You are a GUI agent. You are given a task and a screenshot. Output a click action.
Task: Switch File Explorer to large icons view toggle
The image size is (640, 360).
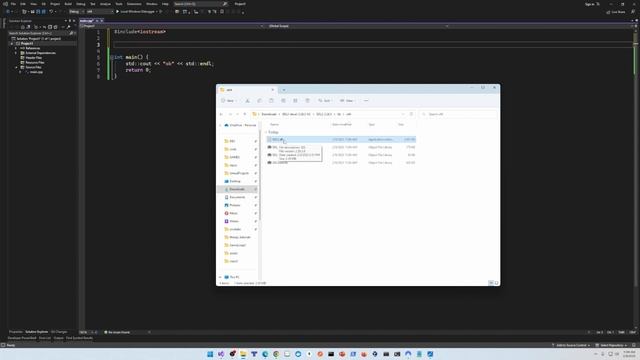496,283
